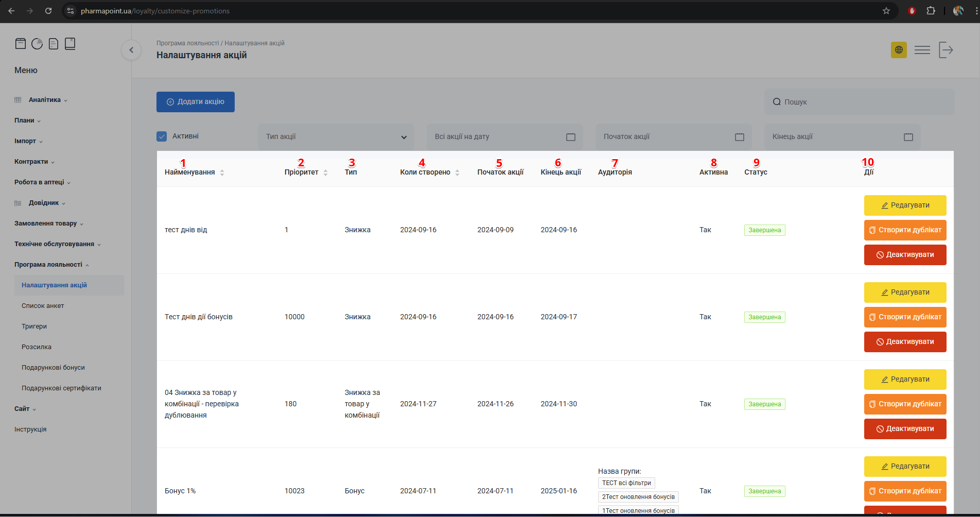
Task: Sort the table by Найменування column
Action: pos(222,173)
